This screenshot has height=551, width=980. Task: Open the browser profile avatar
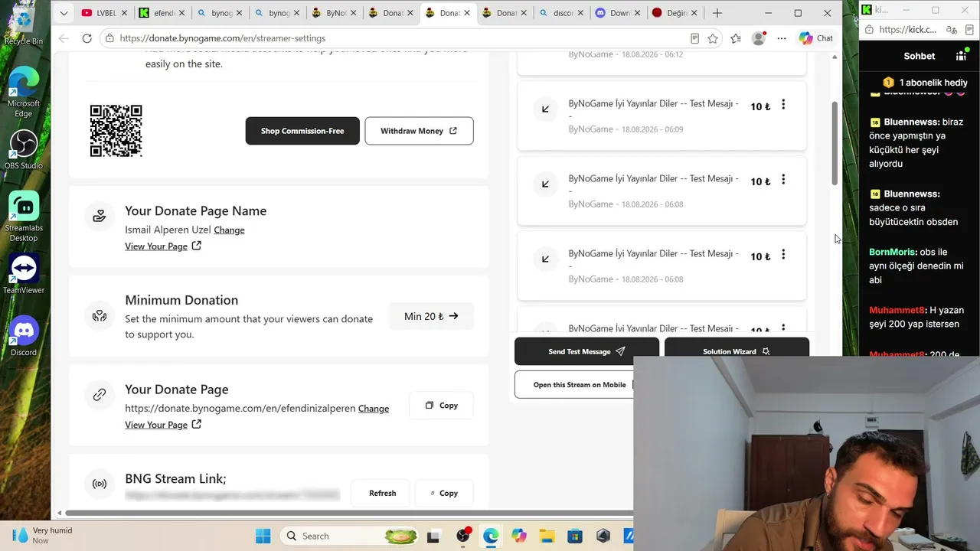[759, 38]
